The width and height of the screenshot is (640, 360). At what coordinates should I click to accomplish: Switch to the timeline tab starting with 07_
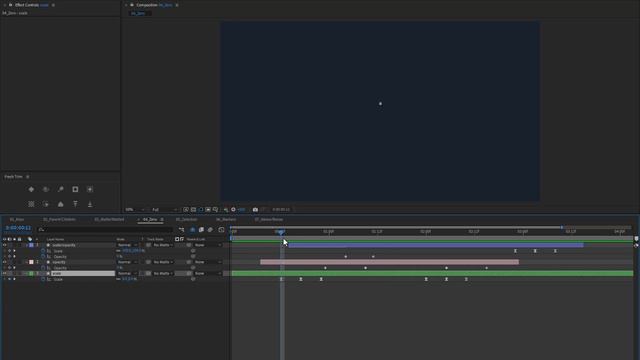(269, 220)
